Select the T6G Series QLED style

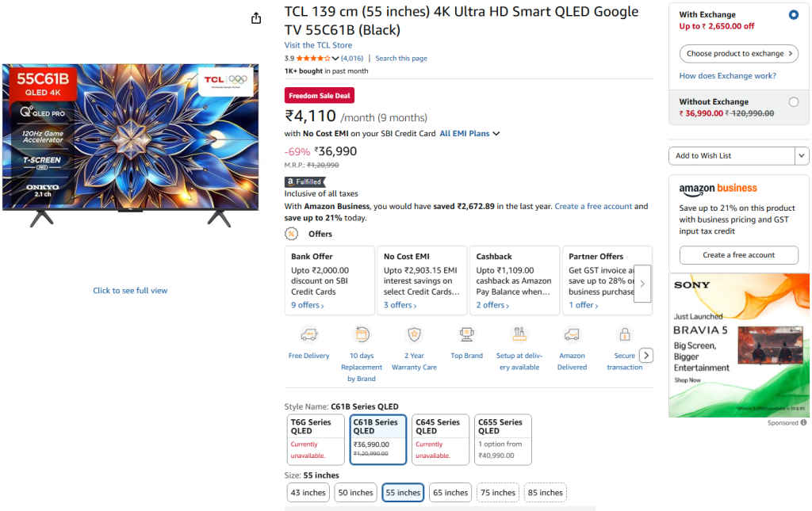point(316,439)
